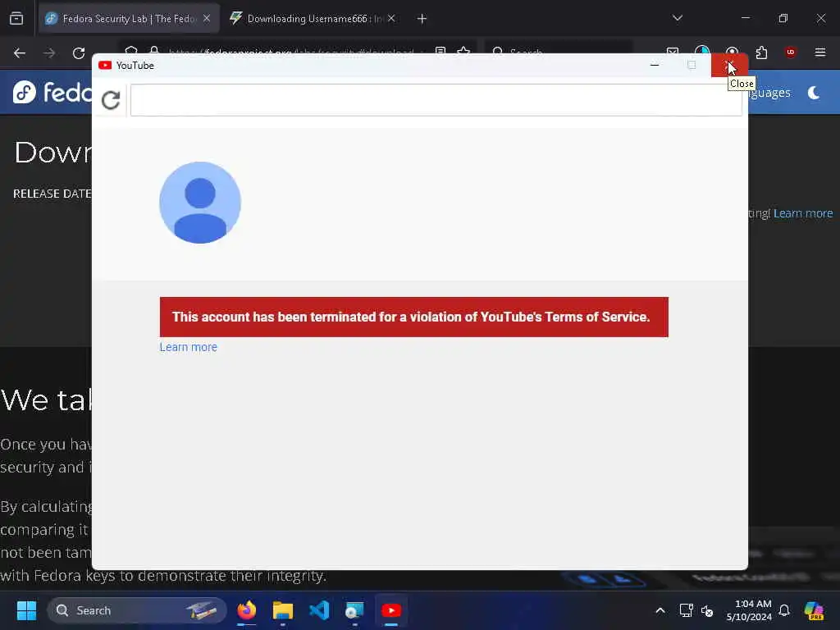Open Firefox list all tabs dropdown
This screenshot has width=840, height=630.
tap(677, 18)
